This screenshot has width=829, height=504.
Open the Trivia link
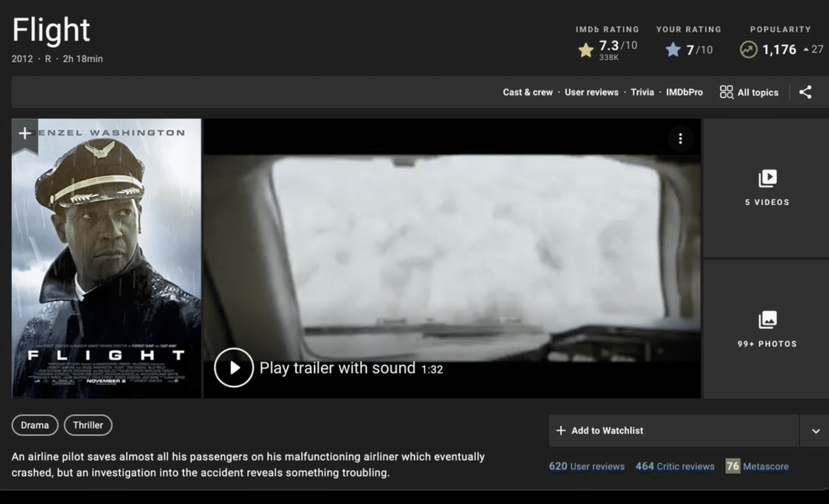pos(642,92)
